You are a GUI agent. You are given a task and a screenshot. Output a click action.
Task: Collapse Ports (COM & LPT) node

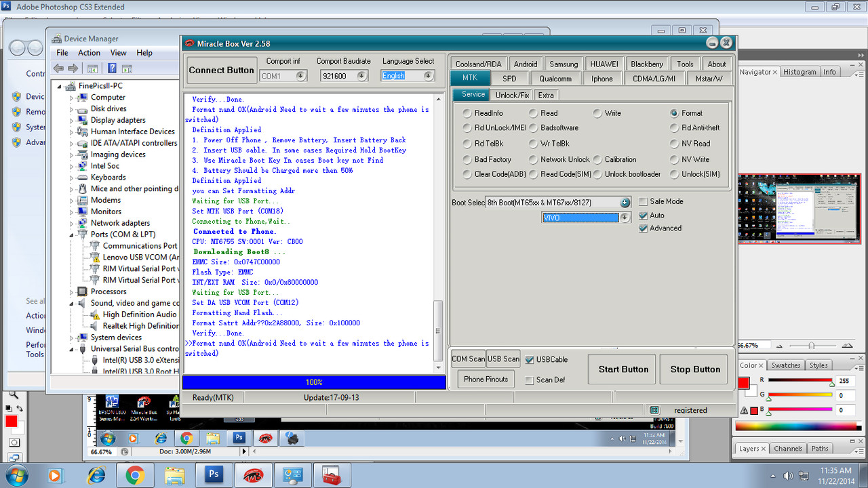pyautogui.click(x=72, y=235)
